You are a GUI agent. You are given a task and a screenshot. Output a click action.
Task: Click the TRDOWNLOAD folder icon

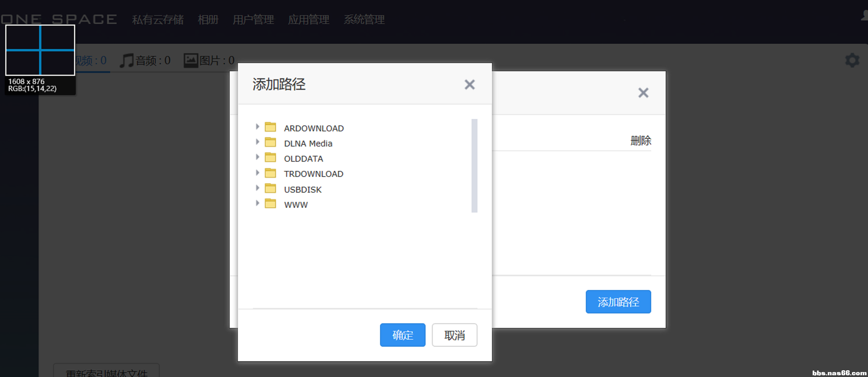(x=270, y=173)
